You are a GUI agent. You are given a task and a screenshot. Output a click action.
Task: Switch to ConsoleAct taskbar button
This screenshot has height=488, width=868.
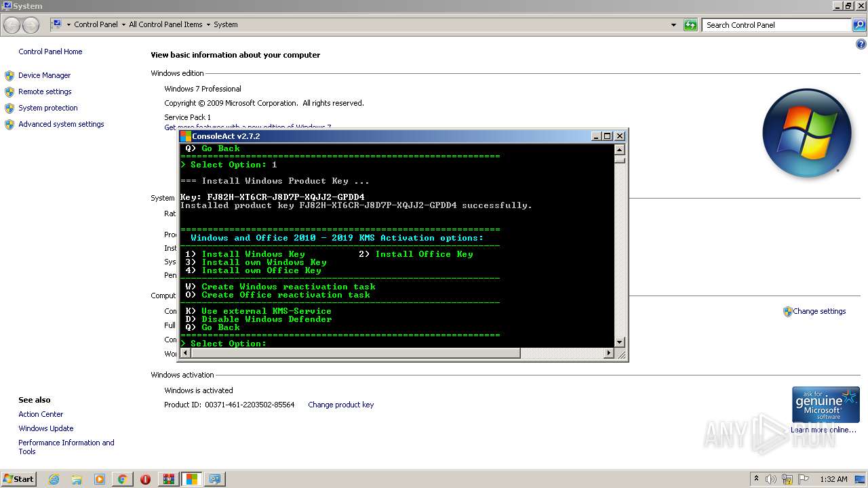(192, 479)
